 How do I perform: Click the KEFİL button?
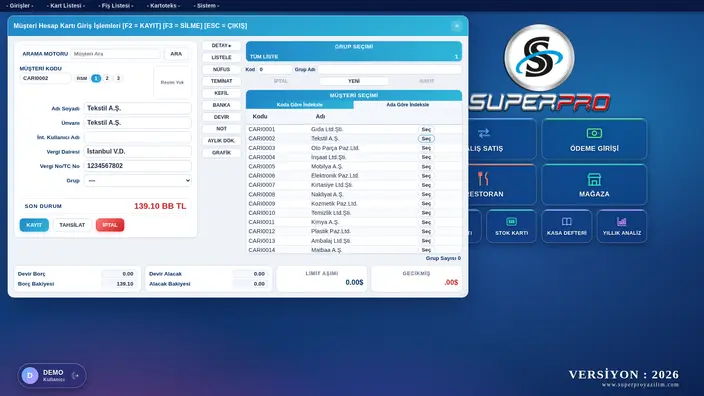221,93
